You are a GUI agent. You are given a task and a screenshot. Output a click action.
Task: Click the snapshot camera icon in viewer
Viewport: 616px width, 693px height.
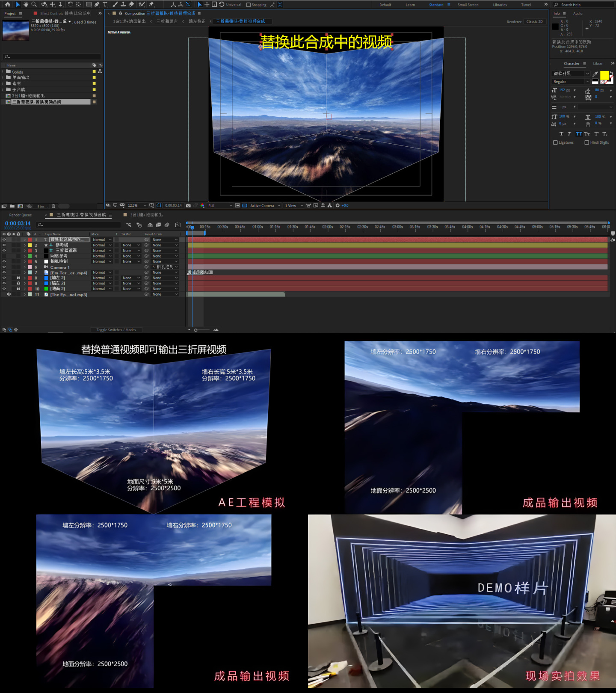[x=188, y=205]
